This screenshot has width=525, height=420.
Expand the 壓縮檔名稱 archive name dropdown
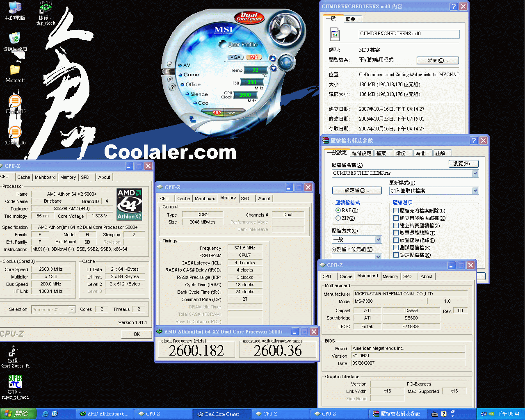[475, 173]
